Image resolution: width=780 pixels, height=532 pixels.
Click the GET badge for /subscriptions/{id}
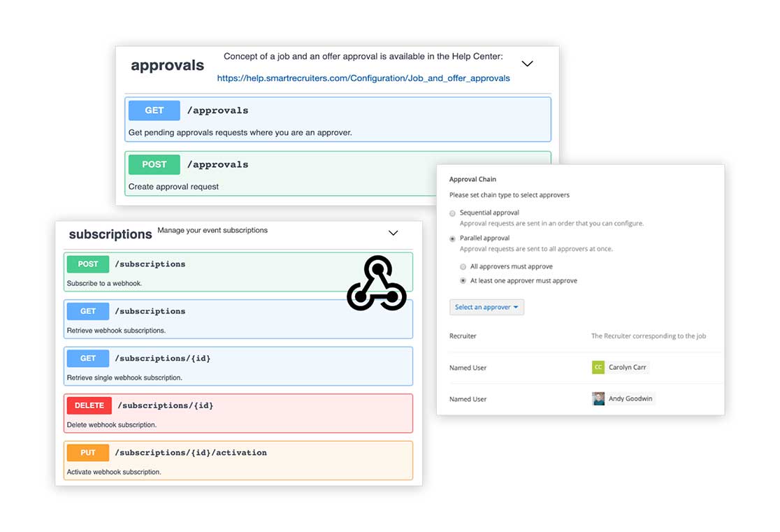(88, 359)
